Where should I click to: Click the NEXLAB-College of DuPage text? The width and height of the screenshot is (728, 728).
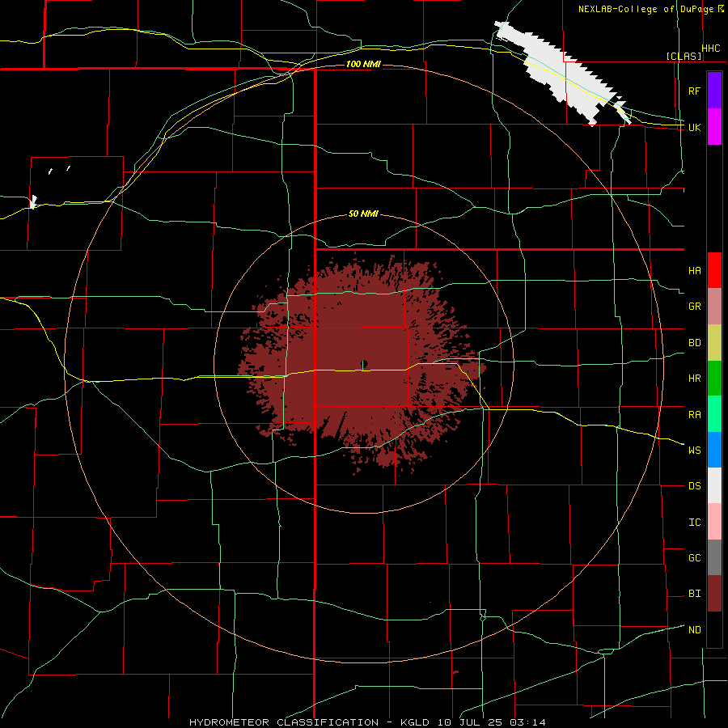pyautogui.click(x=646, y=9)
